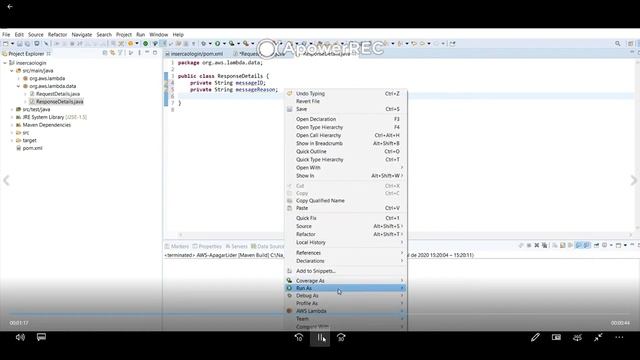Click the orange AWS toolbar icon
Screen dimensions: 640x360
[131, 44]
